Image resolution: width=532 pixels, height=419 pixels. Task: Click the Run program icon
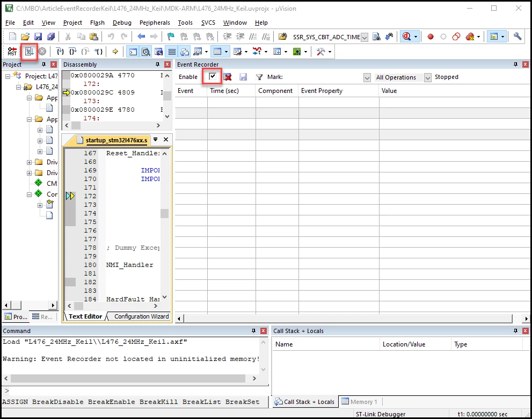point(29,52)
